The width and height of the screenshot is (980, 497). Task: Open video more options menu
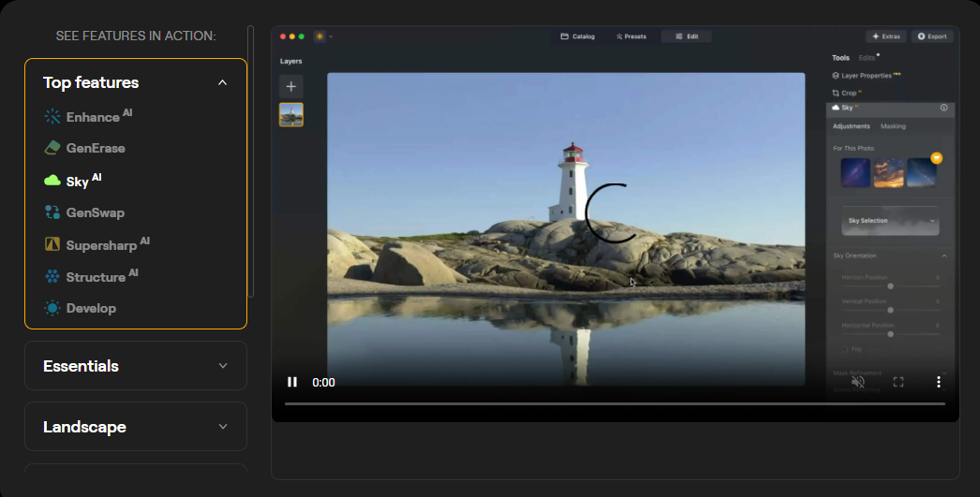[938, 382]
